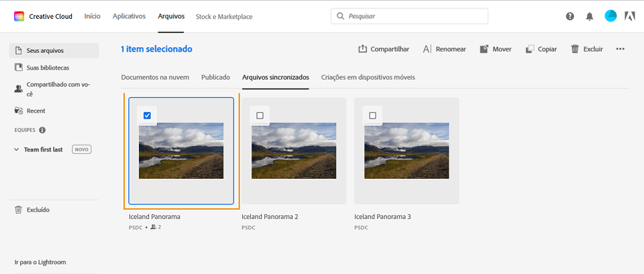The image size is (644, 274).
Task: Switch to the Documentos na nuvem tab
Action: tap(155, 77)
